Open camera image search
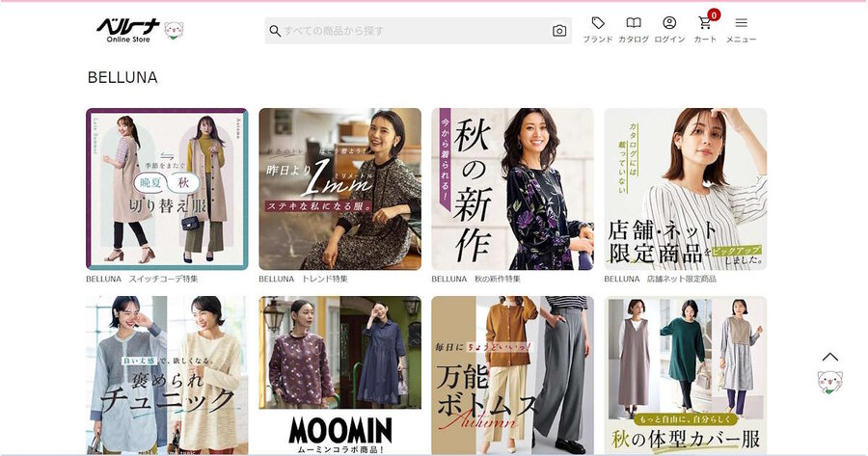This screenshot has height=456, width=868. (559, 31)
